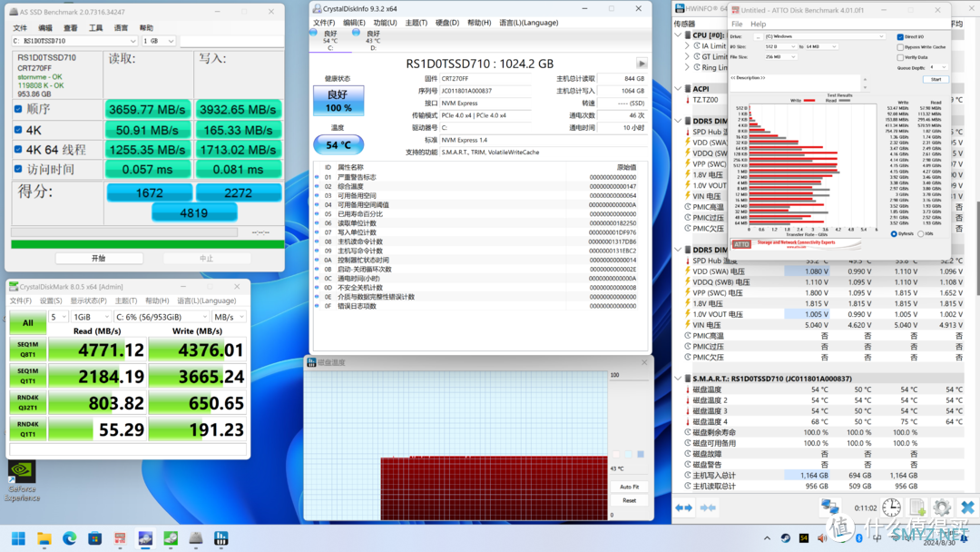Open File Explorer from taskbar
Viewport: 980px width, 552px height.
(44, 538)
